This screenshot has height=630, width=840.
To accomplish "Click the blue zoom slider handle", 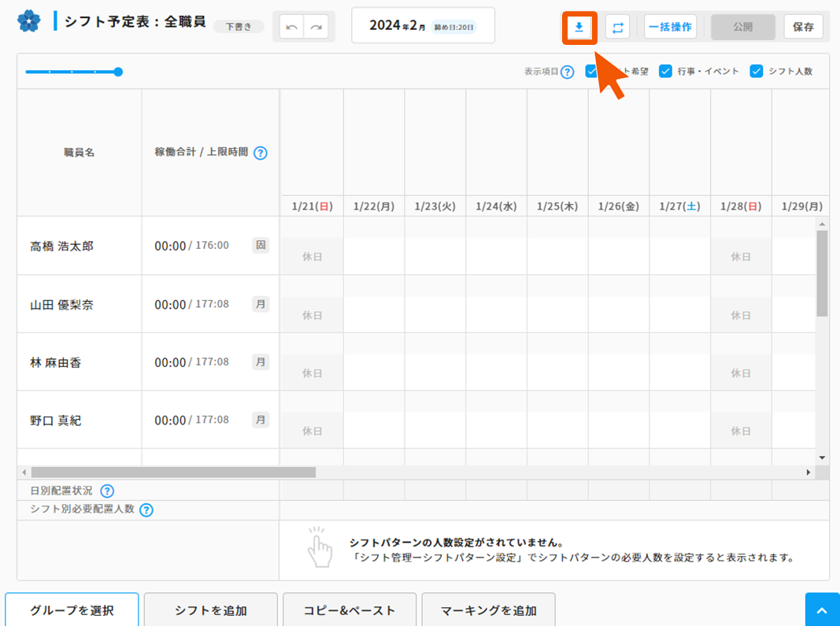I will tap(118, 72).
